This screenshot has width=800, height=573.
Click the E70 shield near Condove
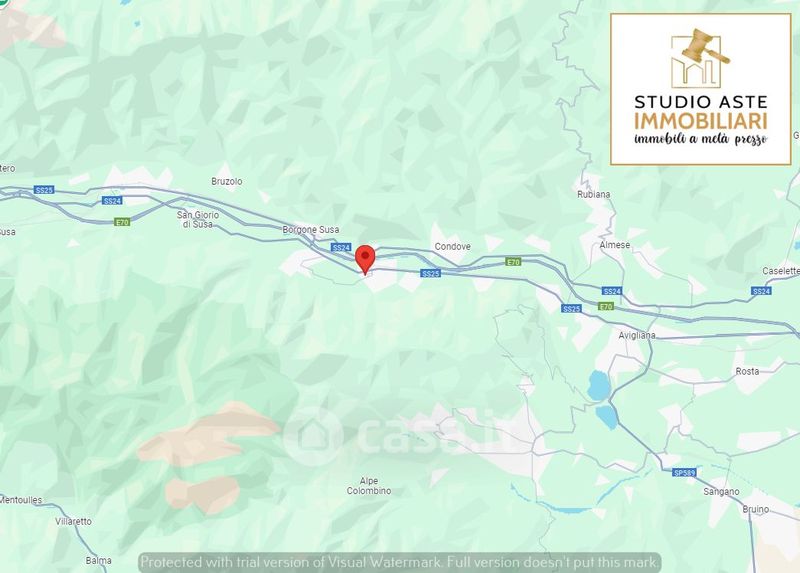pos(513,262)
